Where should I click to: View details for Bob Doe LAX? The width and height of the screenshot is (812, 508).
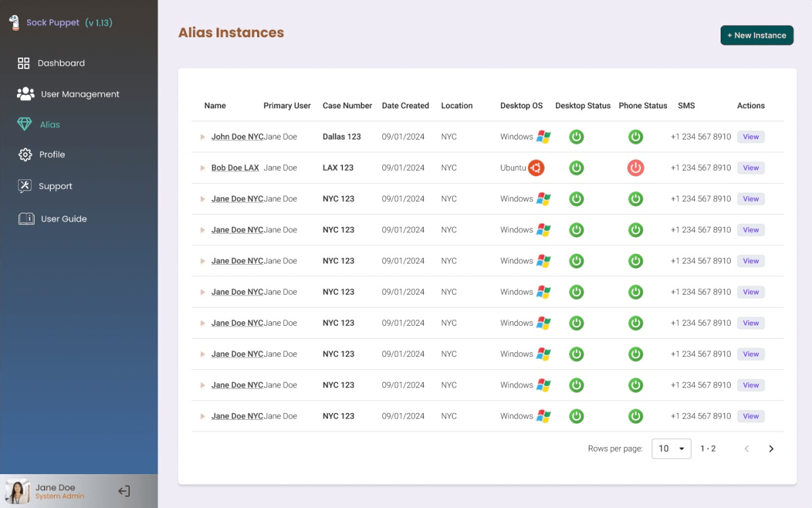point(750,167)
